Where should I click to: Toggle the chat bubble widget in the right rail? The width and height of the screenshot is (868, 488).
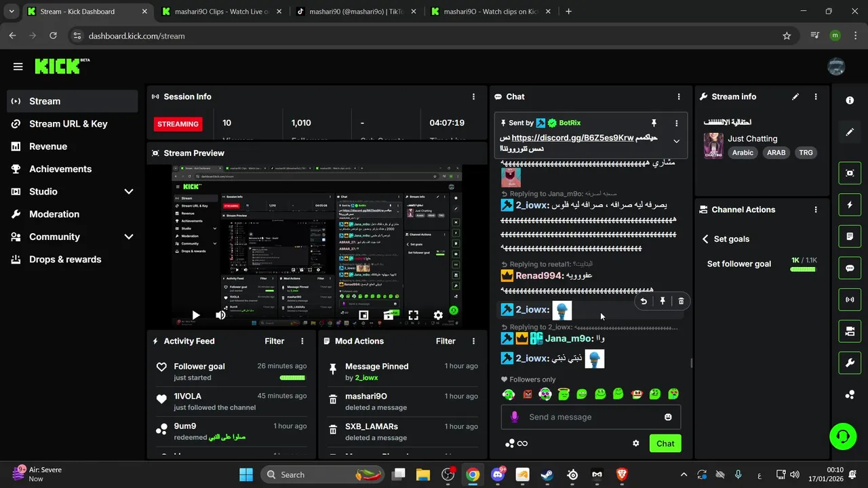(x=850, y=268)
